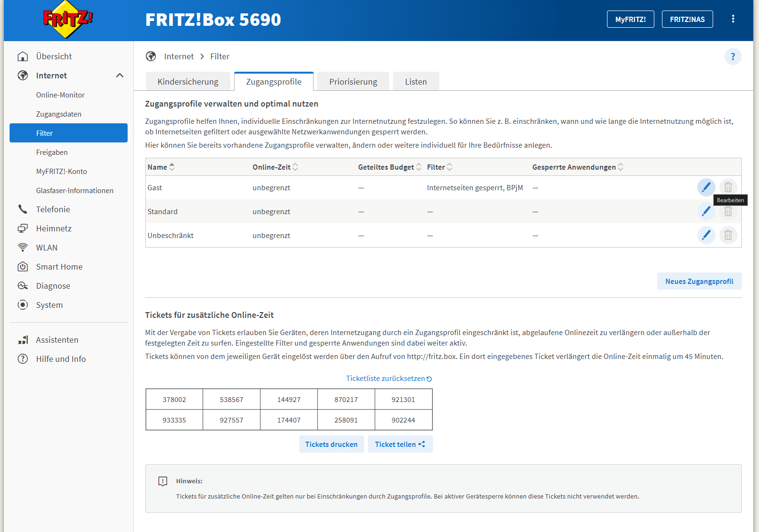Click the FRITZ! logo
759x532 pixels.
(x=68, y=20)
